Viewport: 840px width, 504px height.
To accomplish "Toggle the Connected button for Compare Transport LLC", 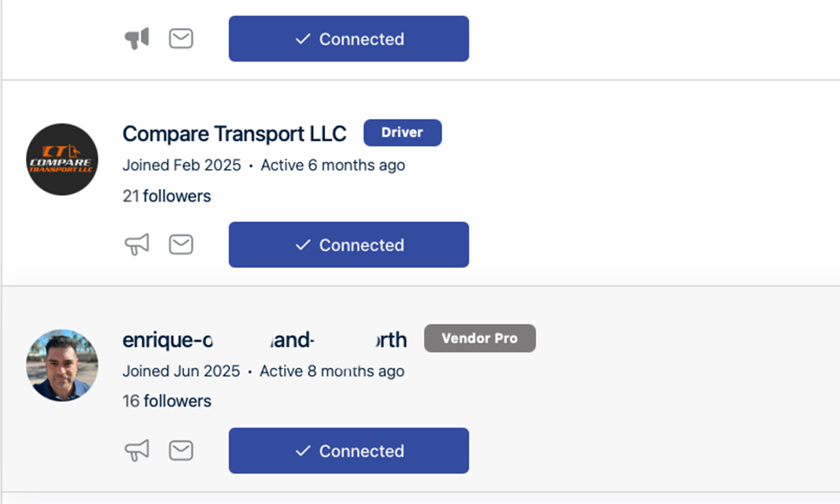I will click(x=349, y=244).
